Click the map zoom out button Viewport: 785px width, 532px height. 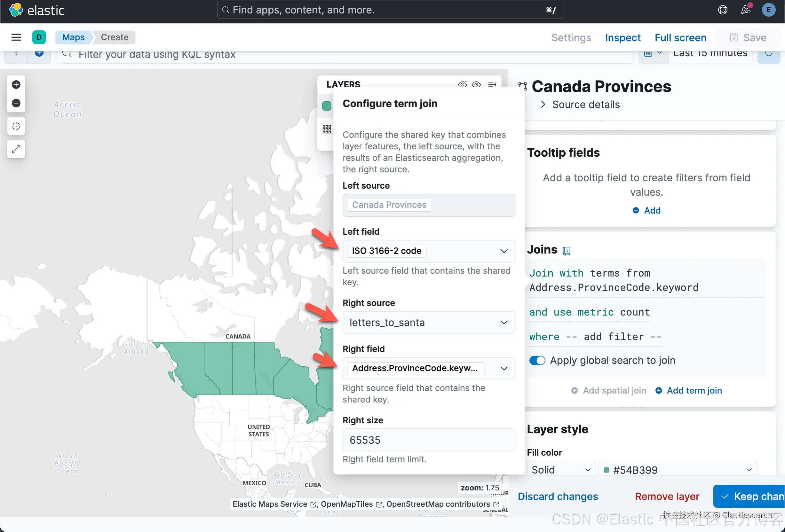tap(16, 103)
